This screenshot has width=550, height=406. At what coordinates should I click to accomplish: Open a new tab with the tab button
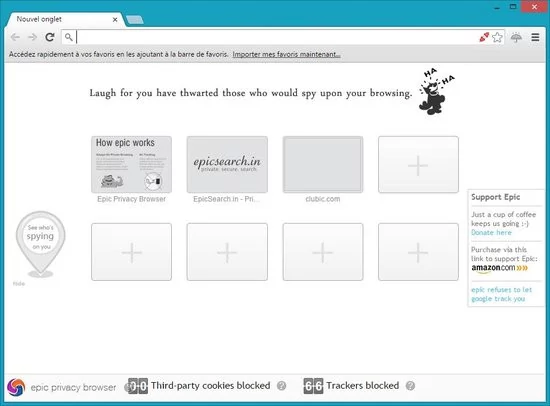coord(135,20)
